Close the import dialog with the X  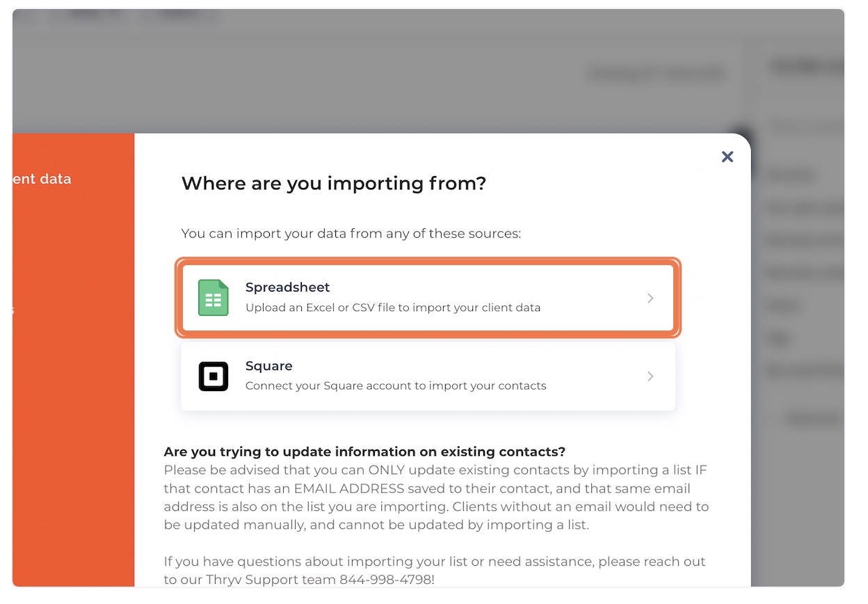(728, 157)
